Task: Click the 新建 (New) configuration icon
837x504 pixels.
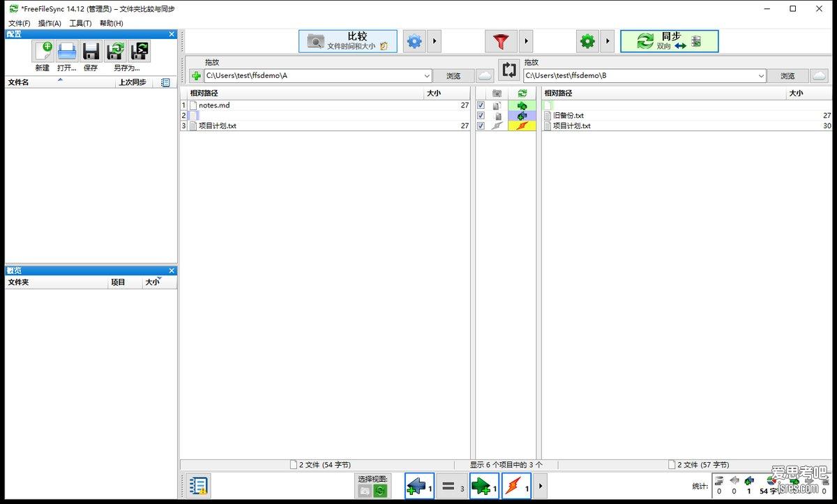Action: click(x=43, y=52)
